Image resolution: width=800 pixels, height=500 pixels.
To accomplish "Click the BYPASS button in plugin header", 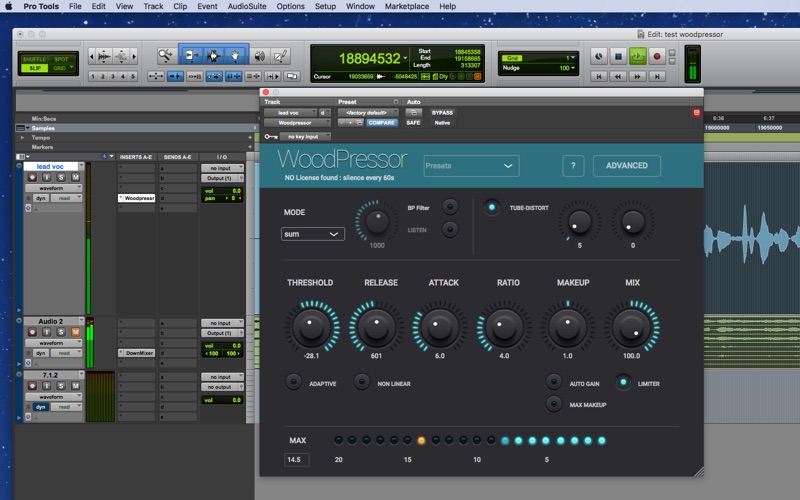I will pos(442,112).
